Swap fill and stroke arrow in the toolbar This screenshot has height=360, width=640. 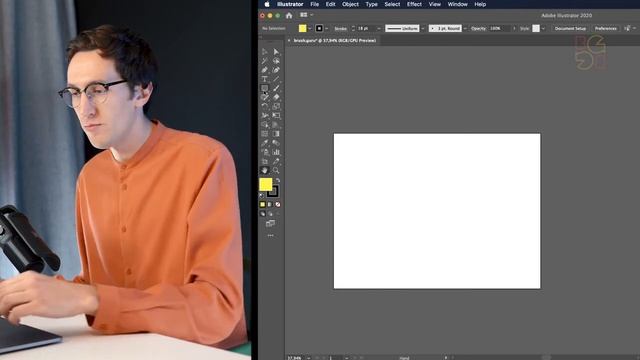coord(278,180)
